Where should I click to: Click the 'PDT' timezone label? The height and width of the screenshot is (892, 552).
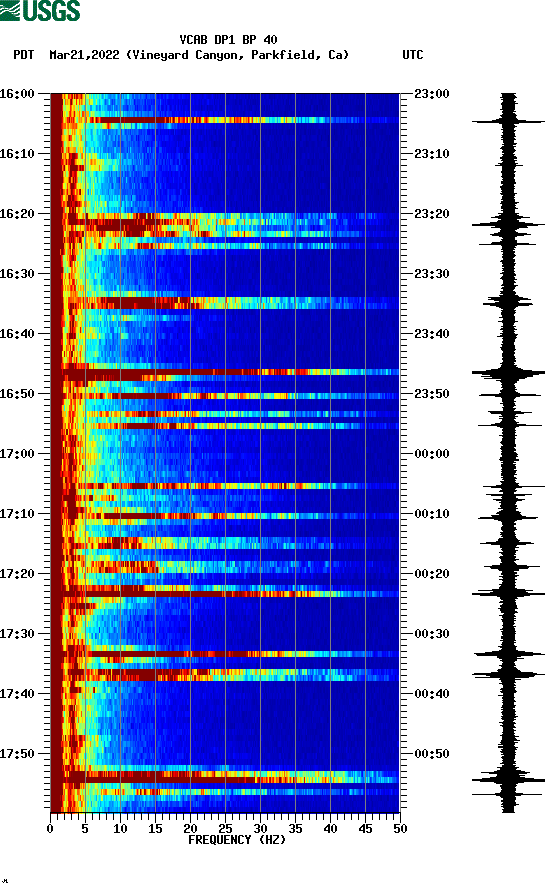click(x=24, y=55)
